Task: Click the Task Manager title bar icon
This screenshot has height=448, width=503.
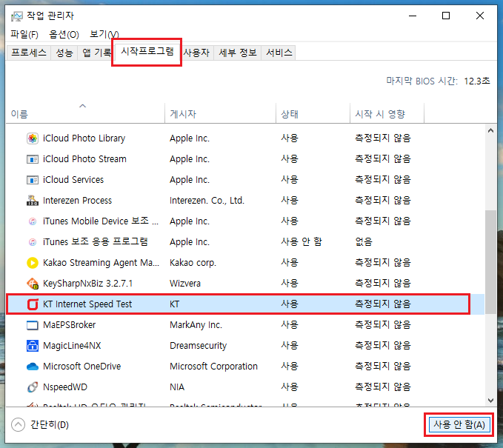Action: point(17,16)
